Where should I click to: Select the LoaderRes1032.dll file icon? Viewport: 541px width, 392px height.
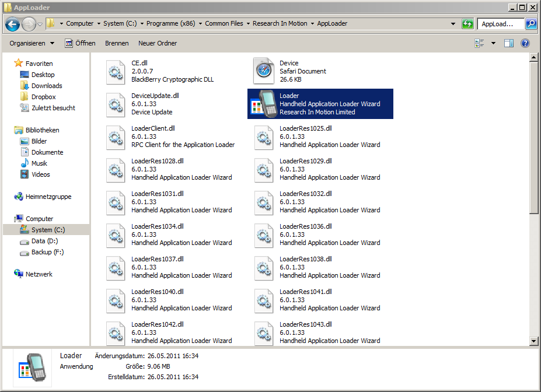coord(264,203)
